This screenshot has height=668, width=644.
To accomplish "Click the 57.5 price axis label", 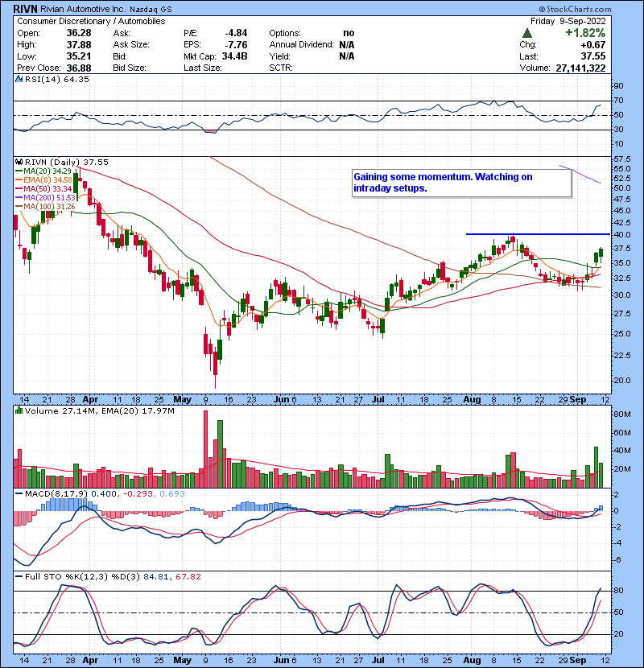I will [621, 159].
